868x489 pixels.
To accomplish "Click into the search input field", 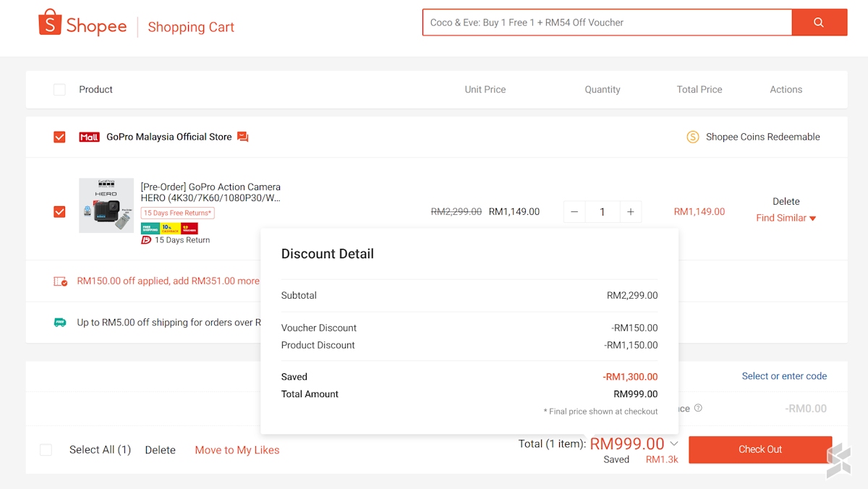I will click(606, 22).
